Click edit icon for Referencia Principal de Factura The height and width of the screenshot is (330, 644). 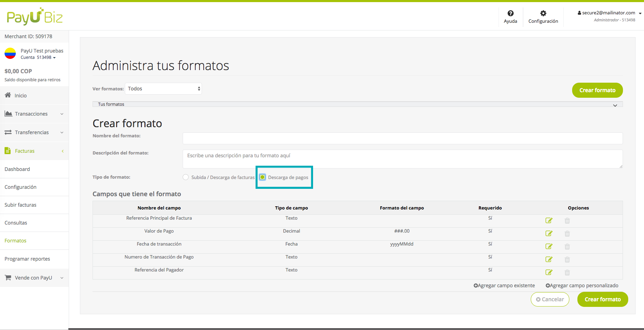[x=549, y=221]
